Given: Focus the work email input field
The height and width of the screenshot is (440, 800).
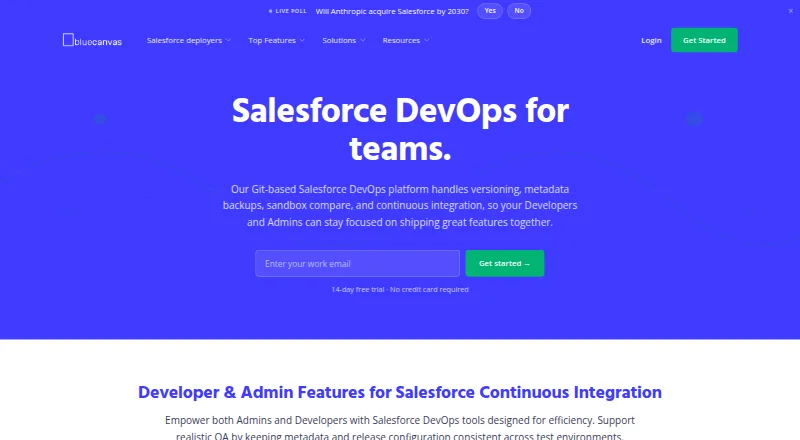Looking at the screenshot, I should (x=357, y=263).
